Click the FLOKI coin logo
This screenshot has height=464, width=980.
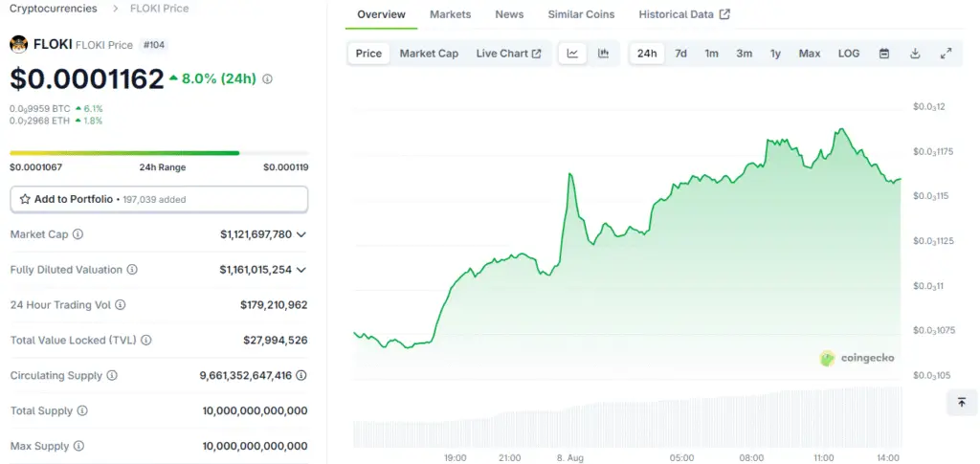click(x=19, y=45)
